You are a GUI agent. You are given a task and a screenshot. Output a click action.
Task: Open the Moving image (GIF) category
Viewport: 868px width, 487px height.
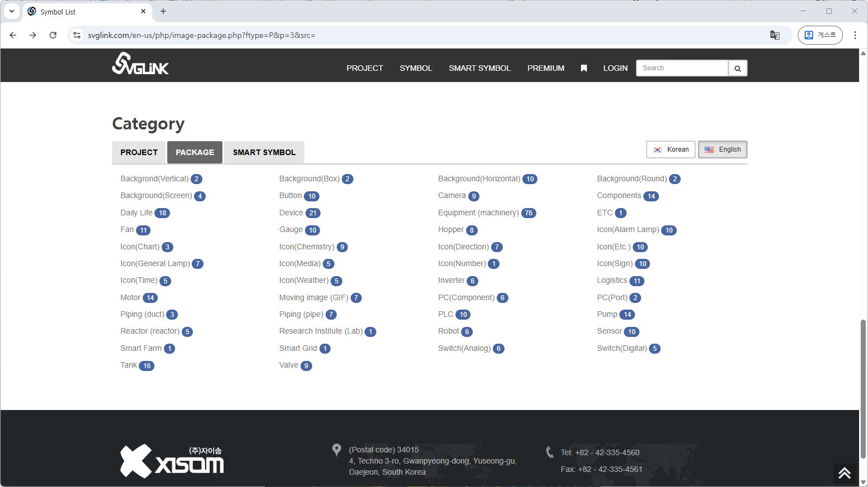click(313, 297)
